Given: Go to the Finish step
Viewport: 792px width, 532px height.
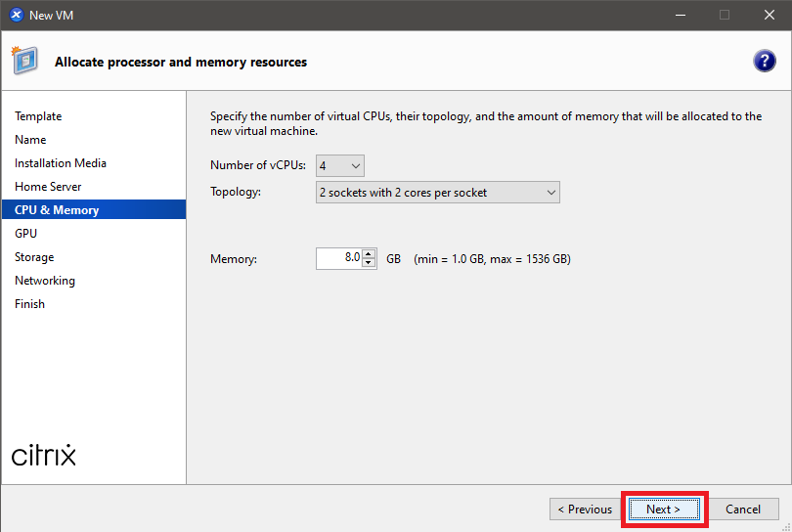Looking at the screenshot, I should coord(29,304).
